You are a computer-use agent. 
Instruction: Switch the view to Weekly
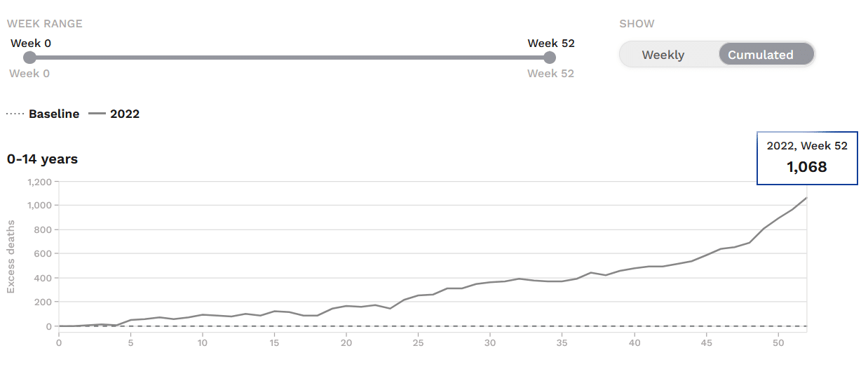click(663, 55)
